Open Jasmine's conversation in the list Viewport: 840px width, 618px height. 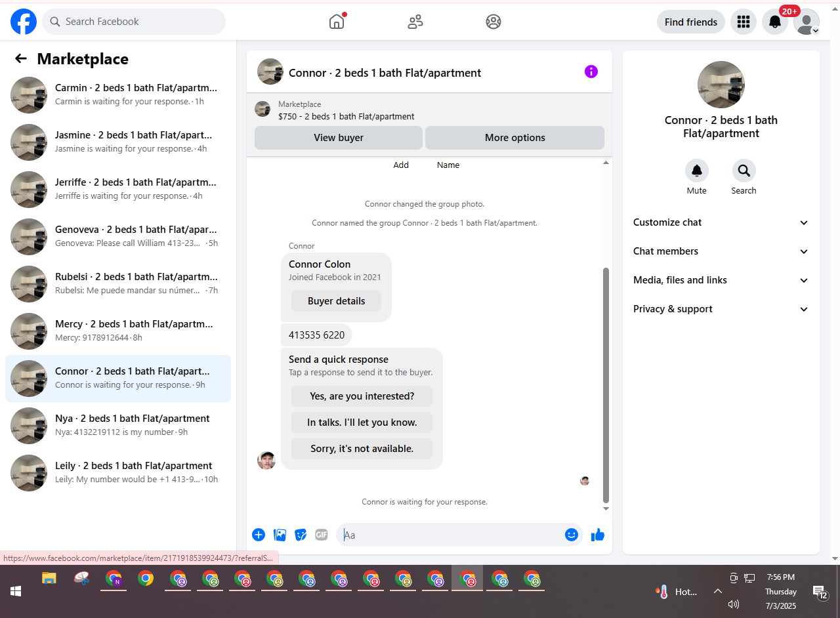click(x=118, y=142)
